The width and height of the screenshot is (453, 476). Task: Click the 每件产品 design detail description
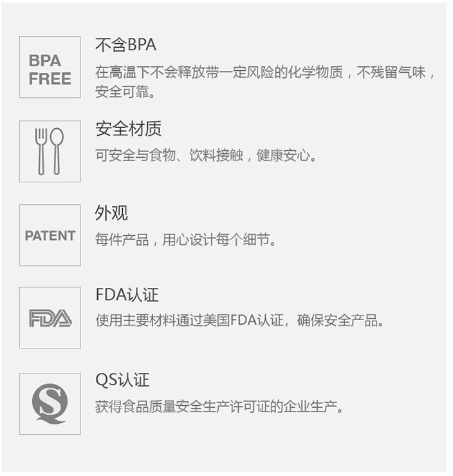tap(186, 240)
